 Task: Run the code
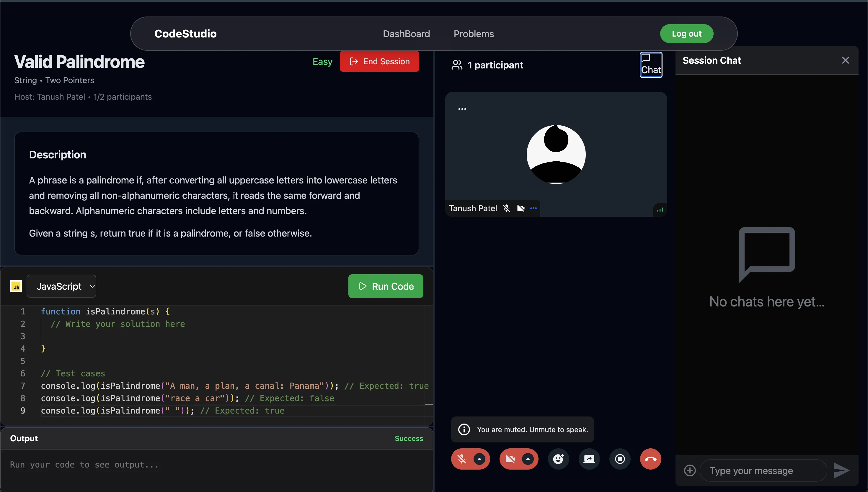386,286
